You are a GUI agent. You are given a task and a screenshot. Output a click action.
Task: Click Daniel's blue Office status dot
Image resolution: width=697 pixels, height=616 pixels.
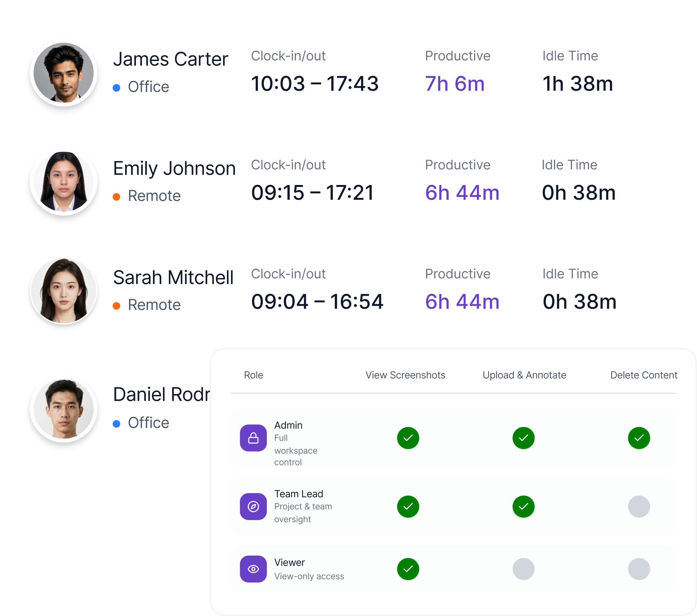pyautogui.click(x=116, y=424)
